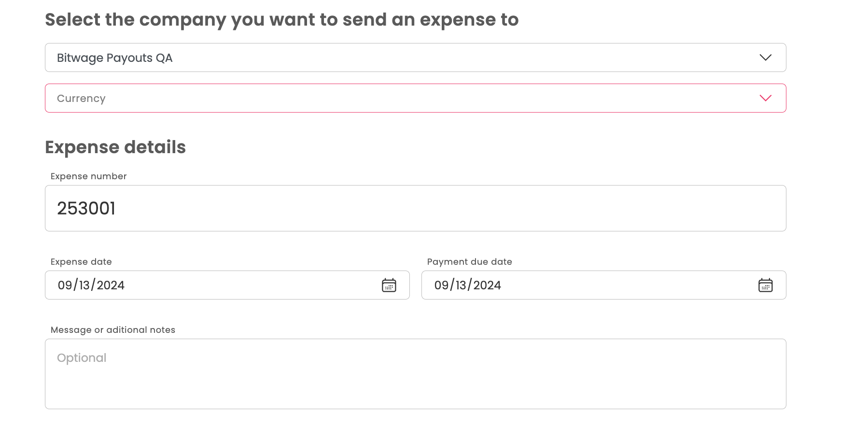Select the month segment of Expense date
This screenshot has width=868, height=429.
(65, 285)
